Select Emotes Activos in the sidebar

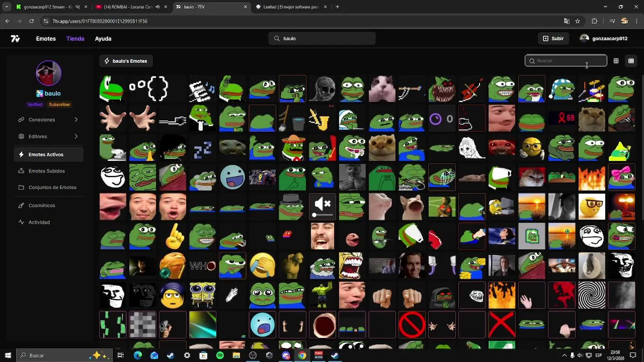(x=48, y=155)
